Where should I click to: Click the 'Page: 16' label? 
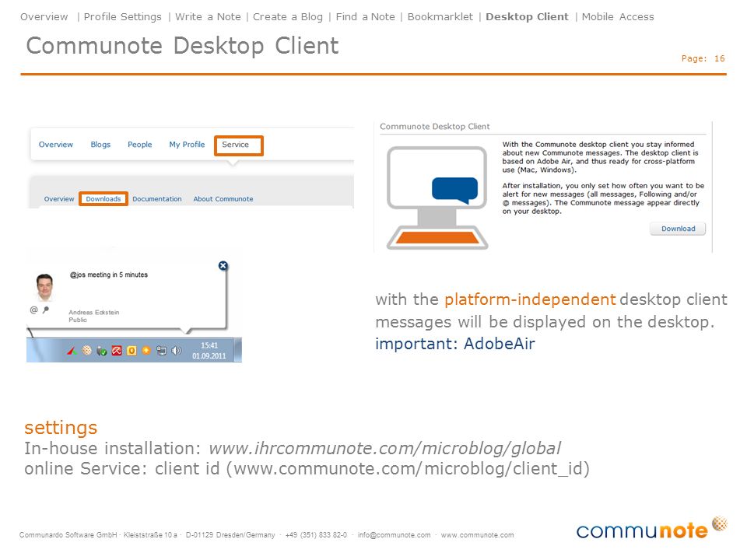(x=703, y=58)
